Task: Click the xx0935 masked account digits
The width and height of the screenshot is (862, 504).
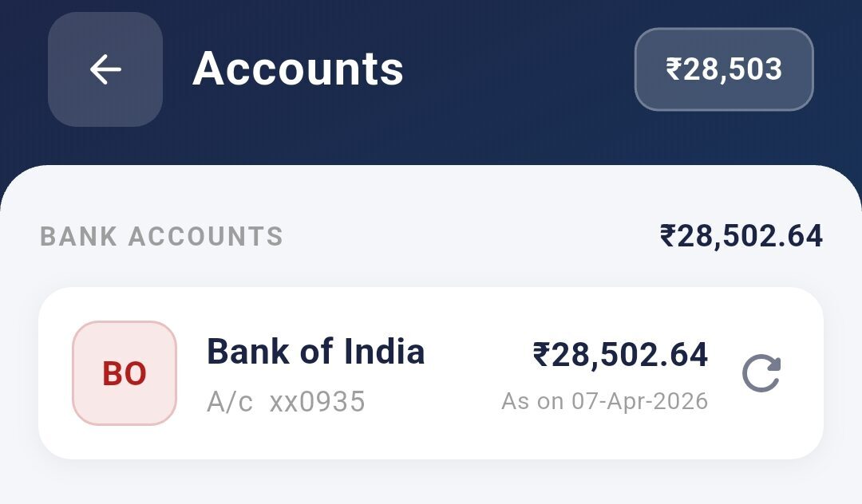Action: tap(317, 402)
